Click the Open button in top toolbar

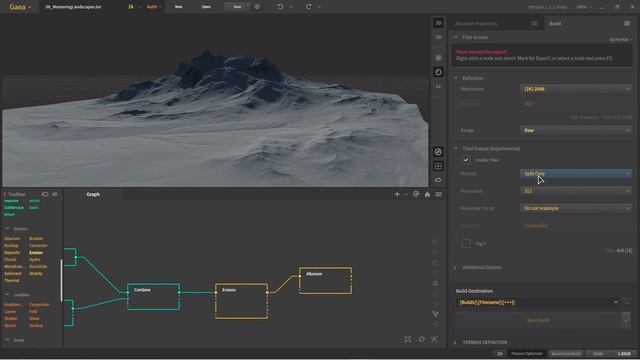point(206,7)
